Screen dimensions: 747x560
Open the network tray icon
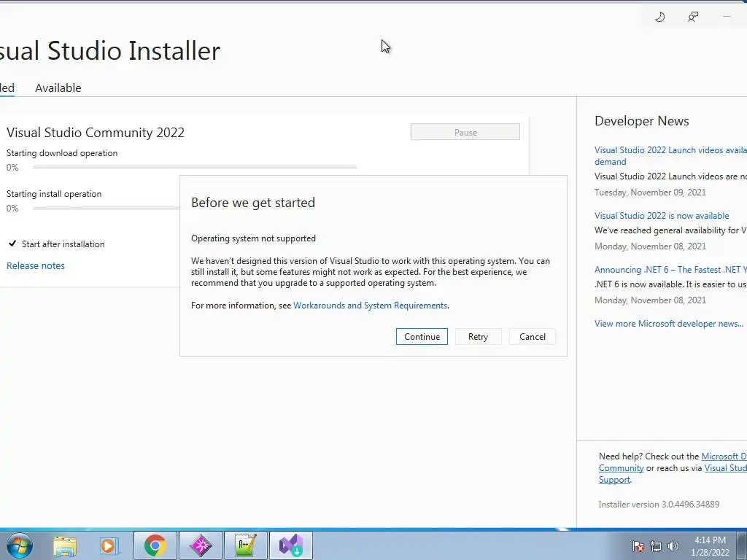[x=656, y=546]
